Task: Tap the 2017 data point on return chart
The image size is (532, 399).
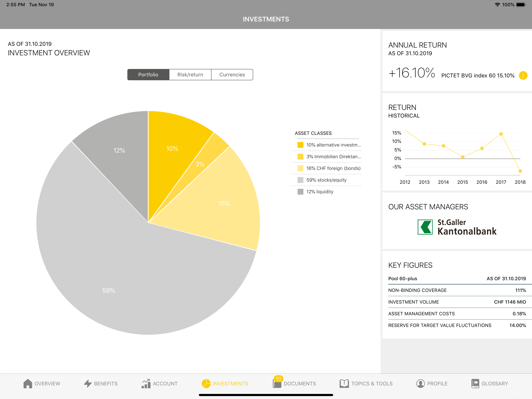Action: pyautogui.click(x=501, y=134)
